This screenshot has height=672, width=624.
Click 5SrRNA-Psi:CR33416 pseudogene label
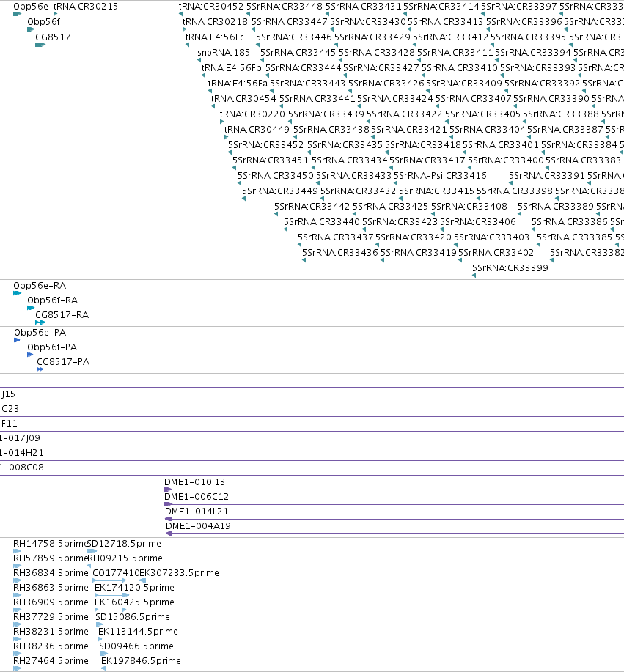click(x=440, y=176)
